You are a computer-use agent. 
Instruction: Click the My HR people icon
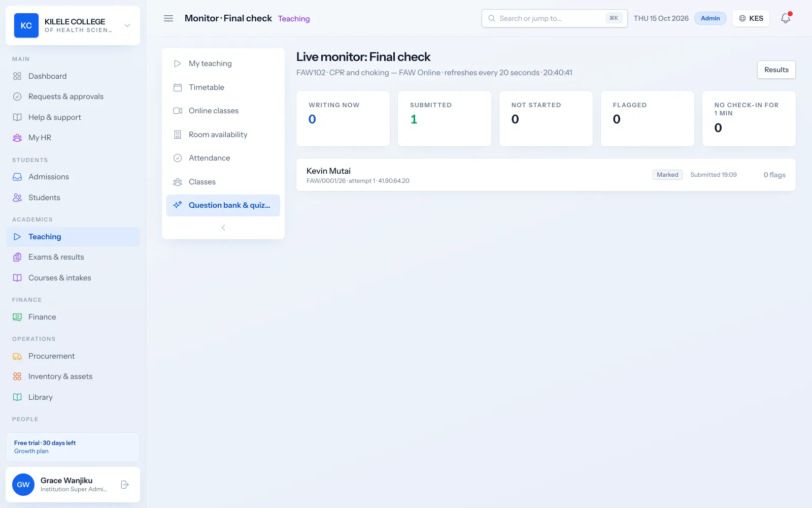(x=17, y=138)
